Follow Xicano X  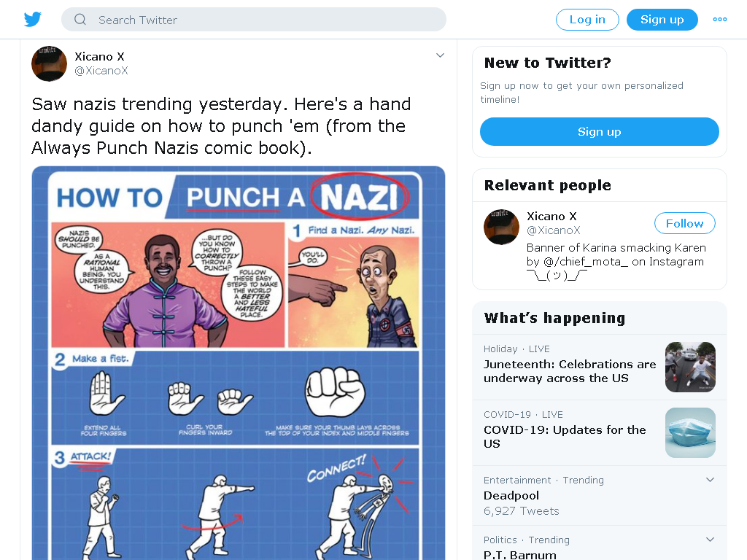[x=684, y=223]
